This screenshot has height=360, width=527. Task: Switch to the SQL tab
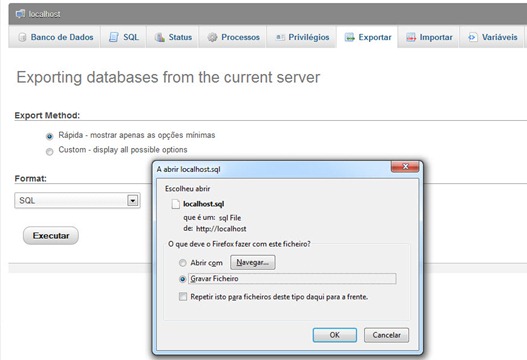pyautogui.click(x=123, y=37)
